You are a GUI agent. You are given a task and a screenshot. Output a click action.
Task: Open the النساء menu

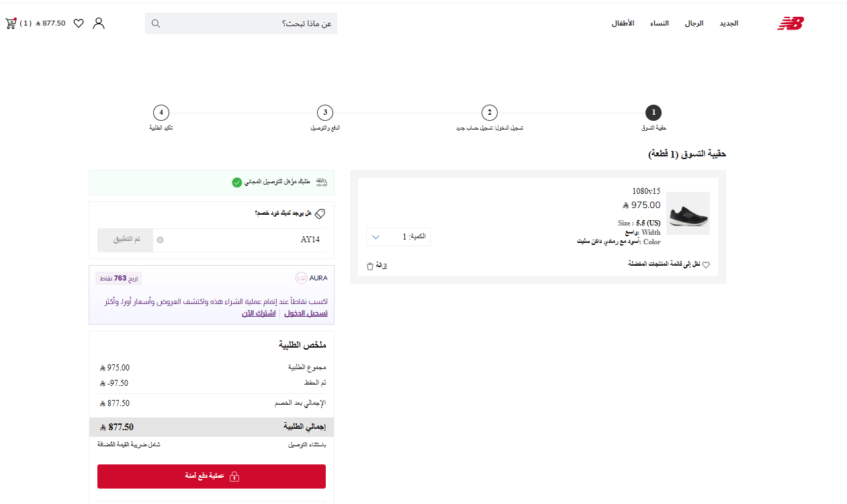[660, 23]
